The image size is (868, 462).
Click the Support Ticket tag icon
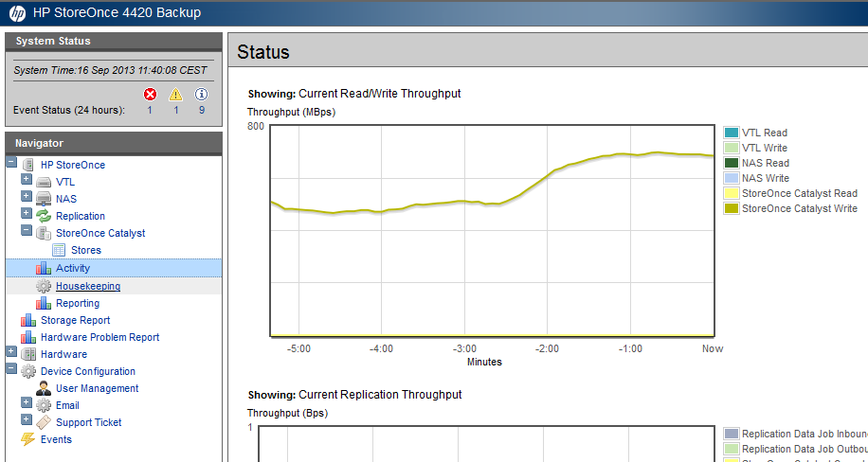(44, 422)
